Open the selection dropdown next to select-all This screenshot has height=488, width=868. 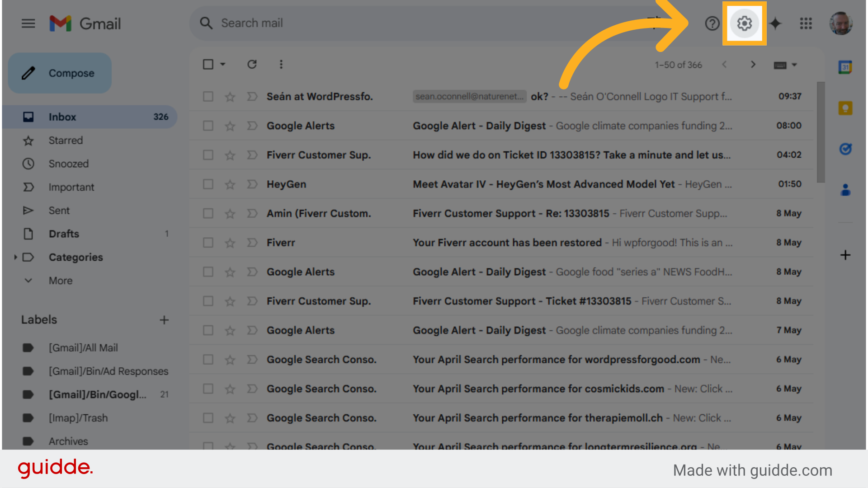click(x=222, y=64)
